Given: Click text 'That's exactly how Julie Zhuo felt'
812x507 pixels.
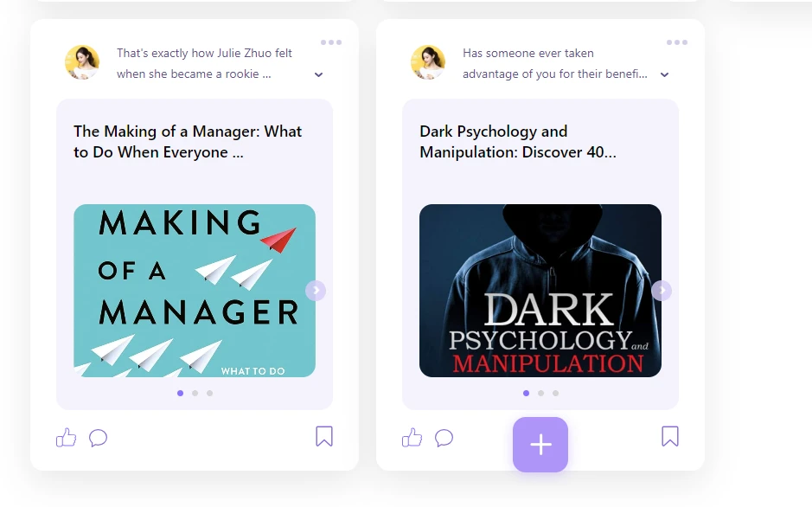Looking at the screenshot, I should pos(204,53).
